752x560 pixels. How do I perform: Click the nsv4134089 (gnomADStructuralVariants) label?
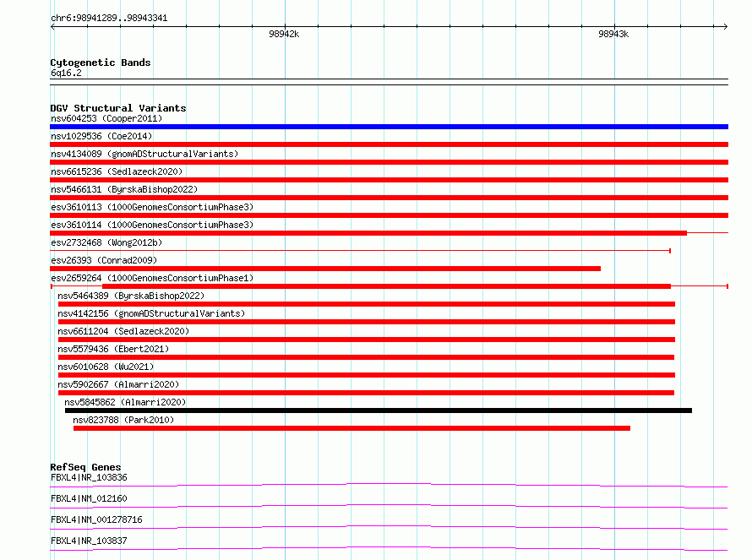coord(144,154)
